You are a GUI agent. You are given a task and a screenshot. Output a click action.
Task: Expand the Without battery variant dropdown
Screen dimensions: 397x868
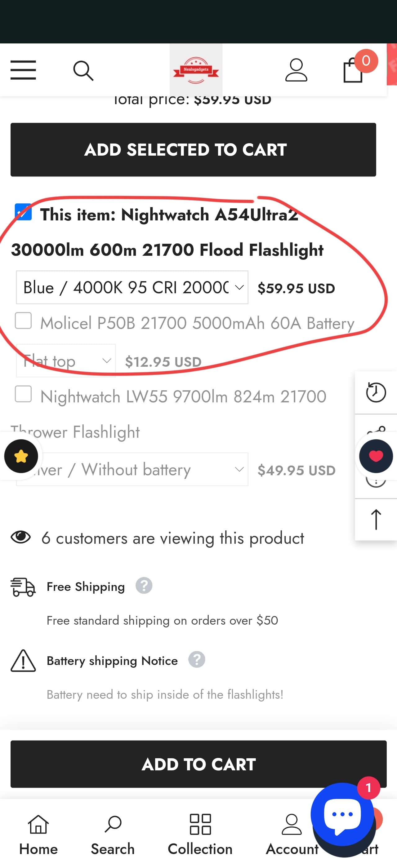(x=132, y=469)
